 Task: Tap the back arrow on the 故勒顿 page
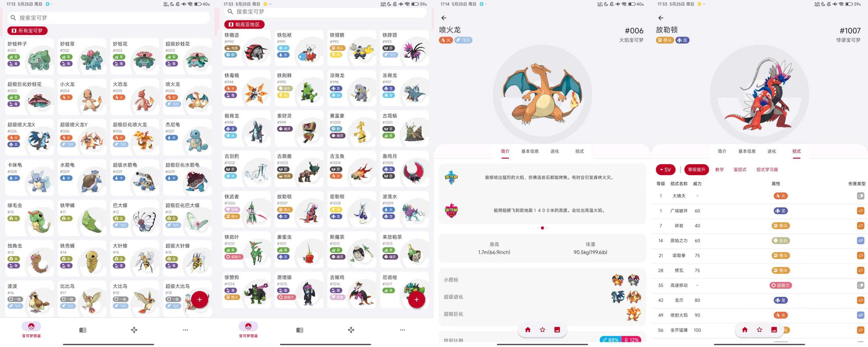[661, 18]
